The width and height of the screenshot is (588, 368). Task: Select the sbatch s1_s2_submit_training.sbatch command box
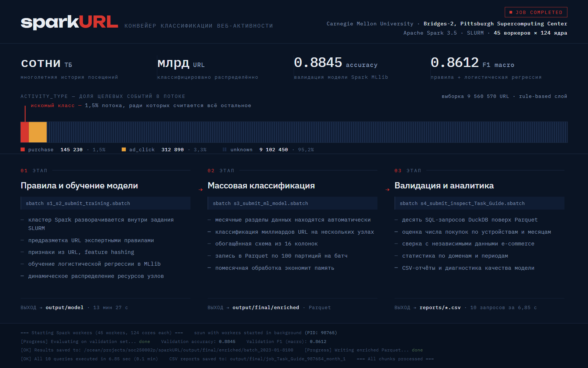coord(105,203)
